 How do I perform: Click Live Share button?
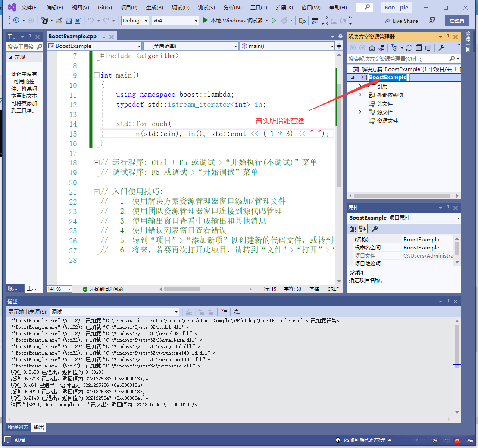[401, 21]
